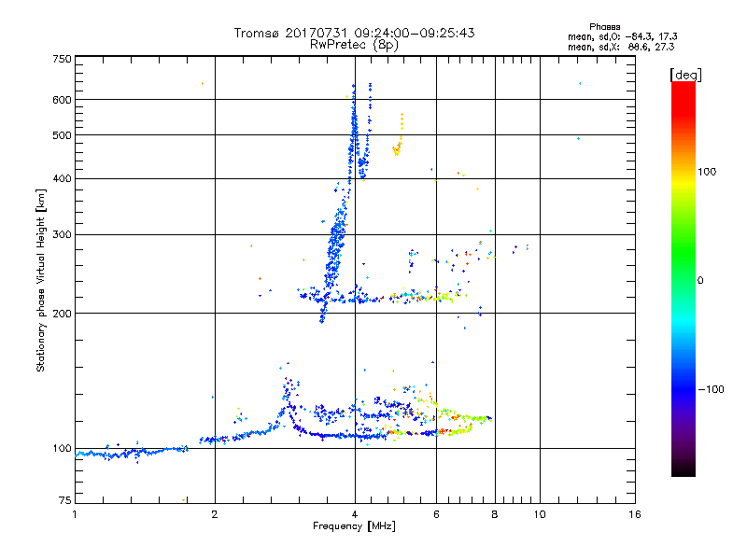Image resolution: width=747 pixels, height=560 pixels.
Task: Click the blue E-layer trace between 1 and 2 MHz
Action: [x=131, y=453]
